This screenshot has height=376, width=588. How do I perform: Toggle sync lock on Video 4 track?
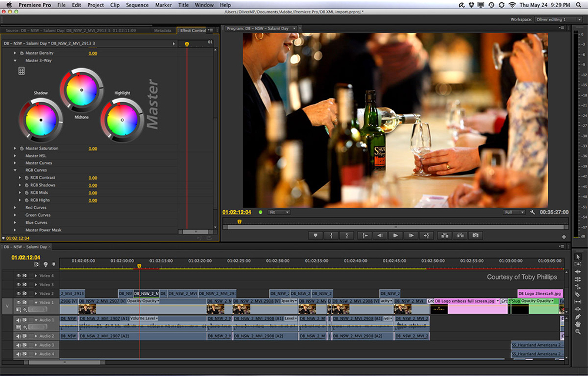pyautogui.click(x=25, y=275)
